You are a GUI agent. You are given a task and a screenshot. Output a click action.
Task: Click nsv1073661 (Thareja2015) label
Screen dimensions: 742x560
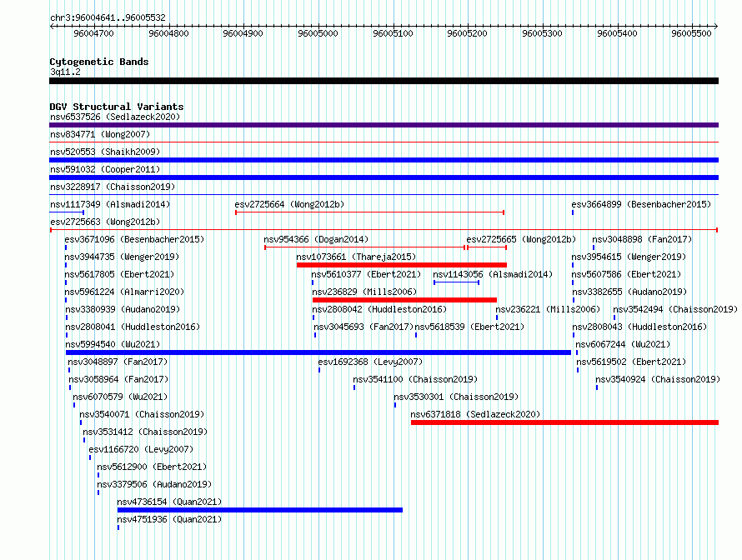[x=356, y=257]
